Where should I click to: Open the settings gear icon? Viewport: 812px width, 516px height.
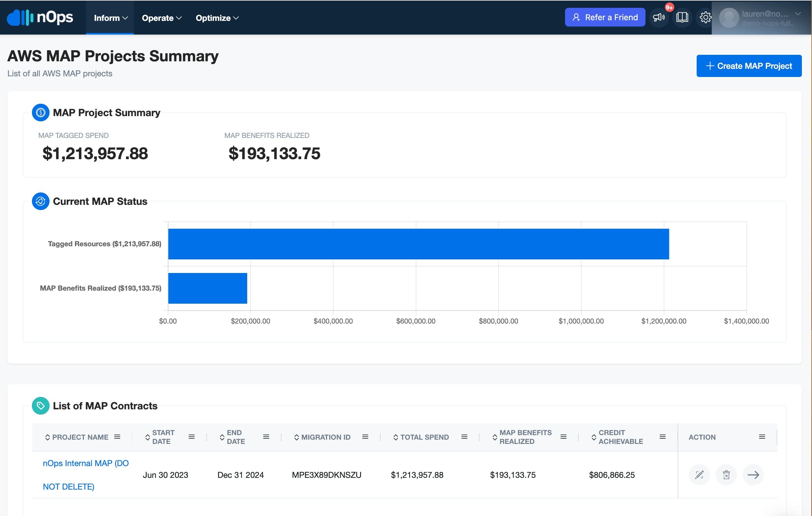[x=705, y=17]
